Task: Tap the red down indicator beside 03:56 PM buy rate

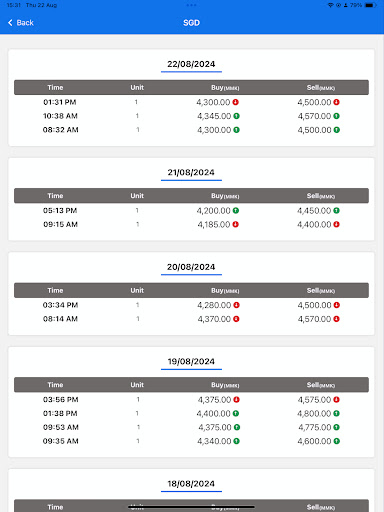Action: (236, 399)
